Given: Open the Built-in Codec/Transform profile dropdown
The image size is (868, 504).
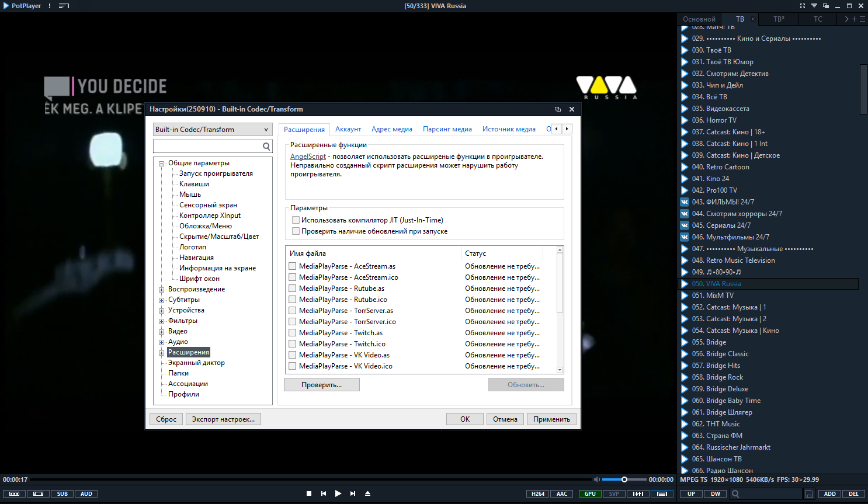Looking at the screenshot, I should coord(213,130).
